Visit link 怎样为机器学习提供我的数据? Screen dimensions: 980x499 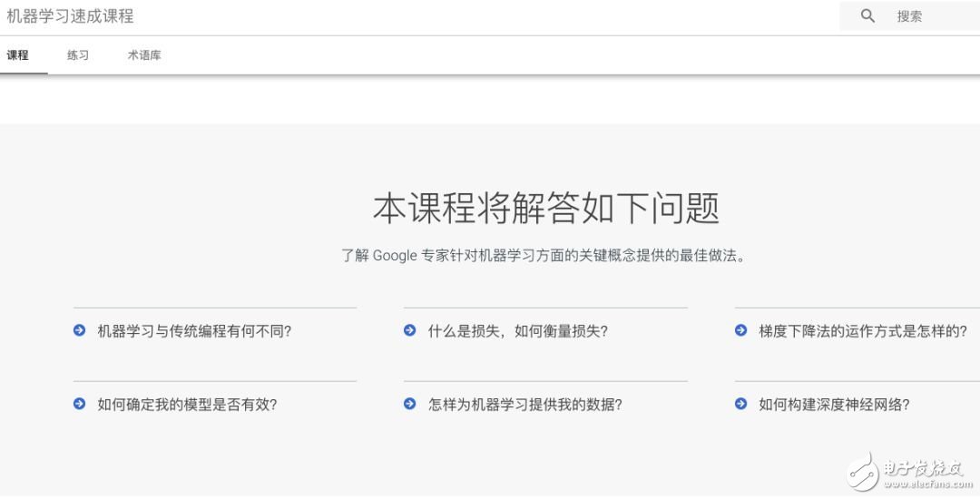[524, 405]
